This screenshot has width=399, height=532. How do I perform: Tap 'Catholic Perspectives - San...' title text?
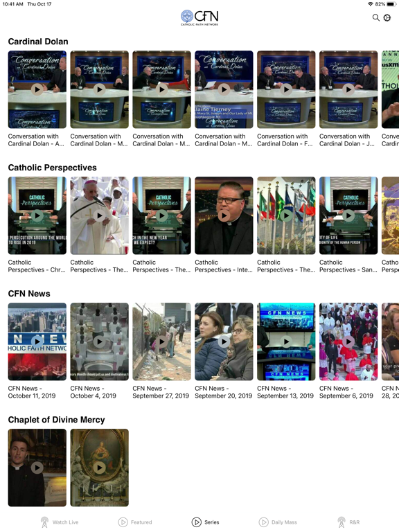click(x=348, y=266)
